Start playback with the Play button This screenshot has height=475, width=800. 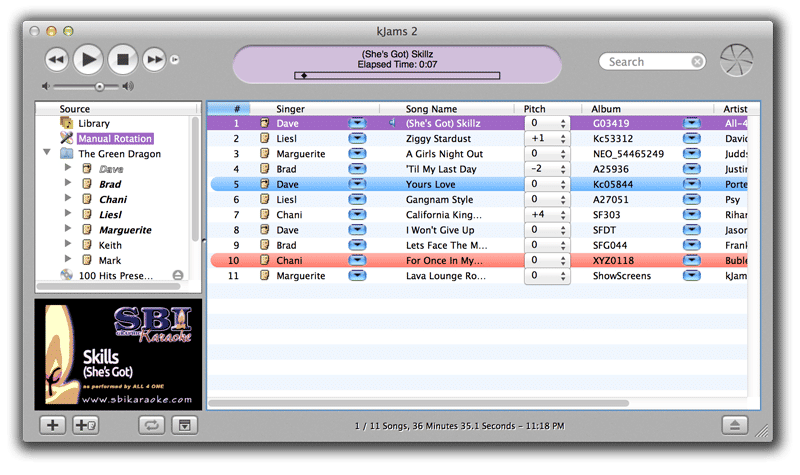(x=88, y=60)
